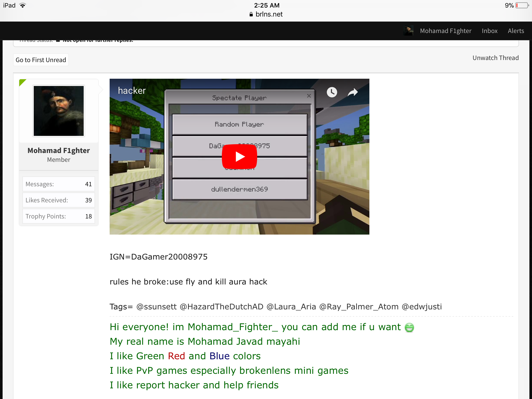Image resolution: width=532 pixels, height=399 pixels.
Task: Click the @Ray_Palmer_Atom tag
Action: [359, 307]
